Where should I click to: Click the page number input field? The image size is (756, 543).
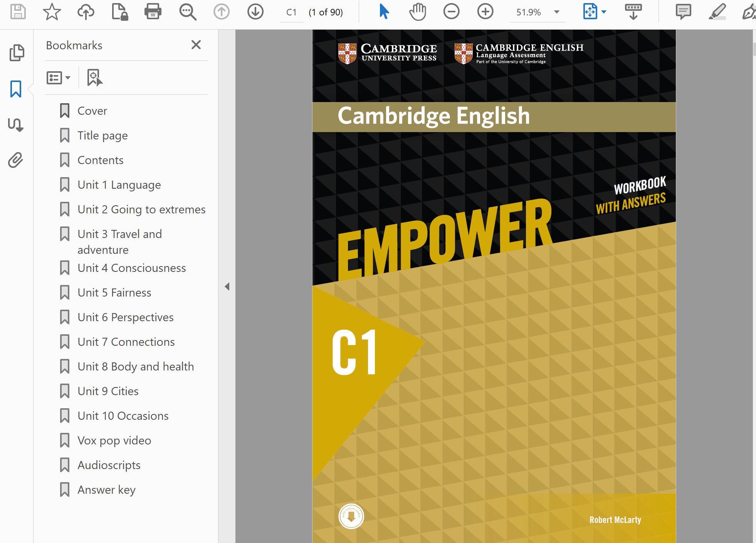click(292, 12)
